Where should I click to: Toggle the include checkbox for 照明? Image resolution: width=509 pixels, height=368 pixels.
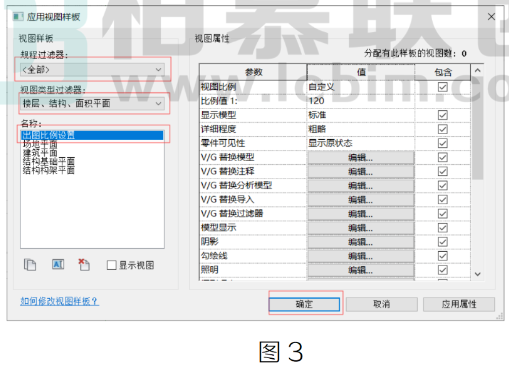tap(443, 270)
